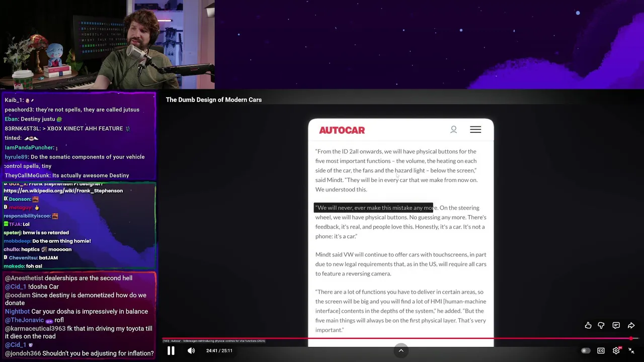Click the chapter label about Autocar Volkswagen
644x362 pixels.
coord(214,341)
